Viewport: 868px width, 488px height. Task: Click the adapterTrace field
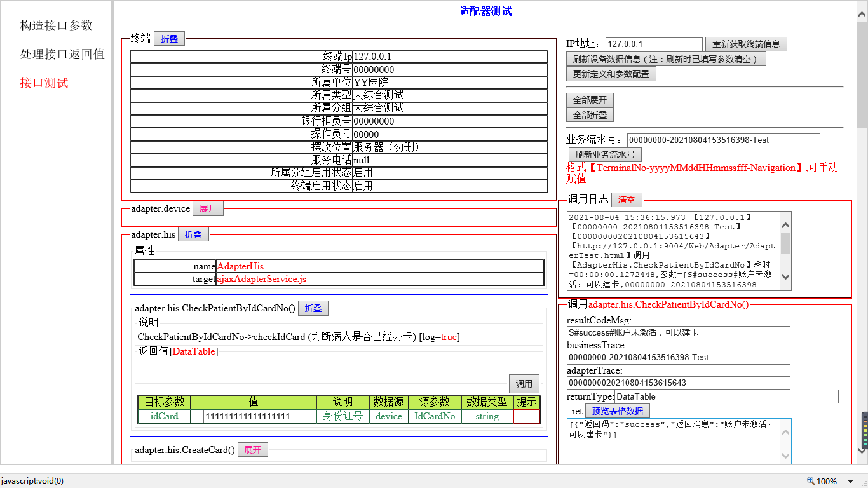click(679, 383)
